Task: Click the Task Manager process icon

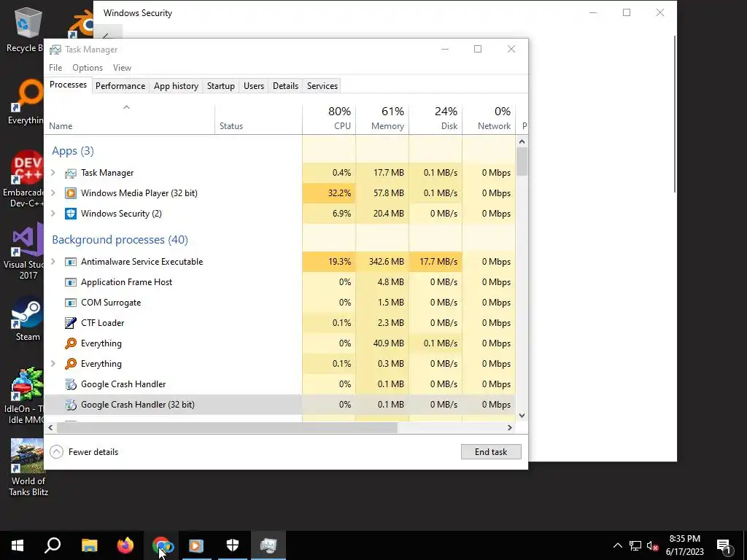Action: (71, 173)
